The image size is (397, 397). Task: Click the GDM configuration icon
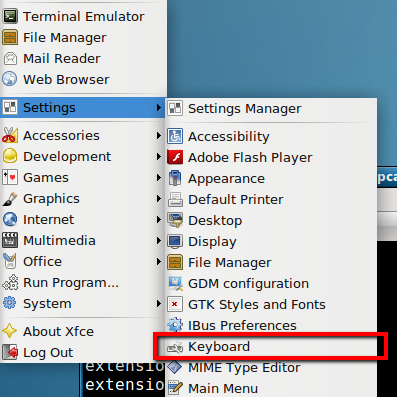(x=175, y=283)
